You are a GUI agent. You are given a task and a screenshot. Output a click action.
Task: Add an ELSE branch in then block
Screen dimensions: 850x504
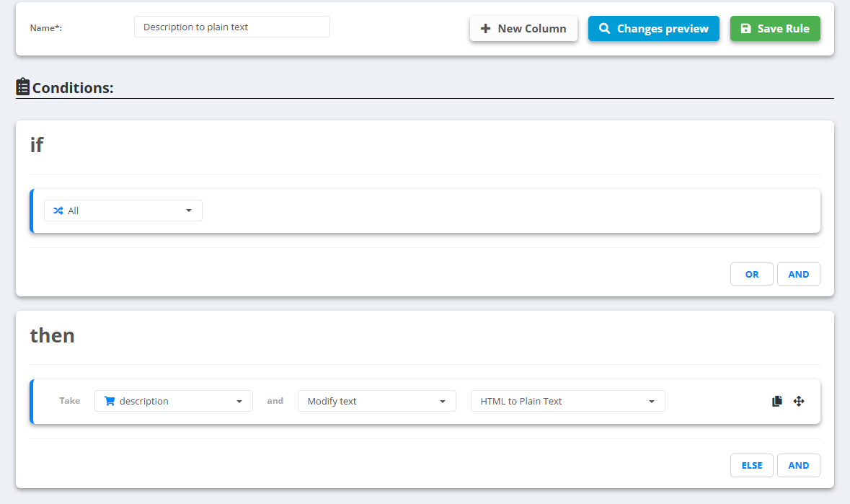(751, 466)
